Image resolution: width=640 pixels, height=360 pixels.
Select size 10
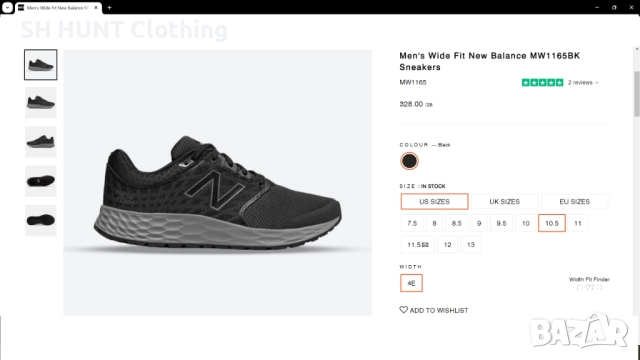pyautogui.click(x=526, y=223)
